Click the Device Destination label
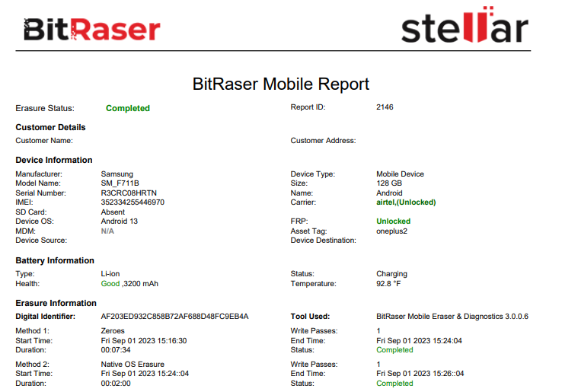 tap(324, 241)
